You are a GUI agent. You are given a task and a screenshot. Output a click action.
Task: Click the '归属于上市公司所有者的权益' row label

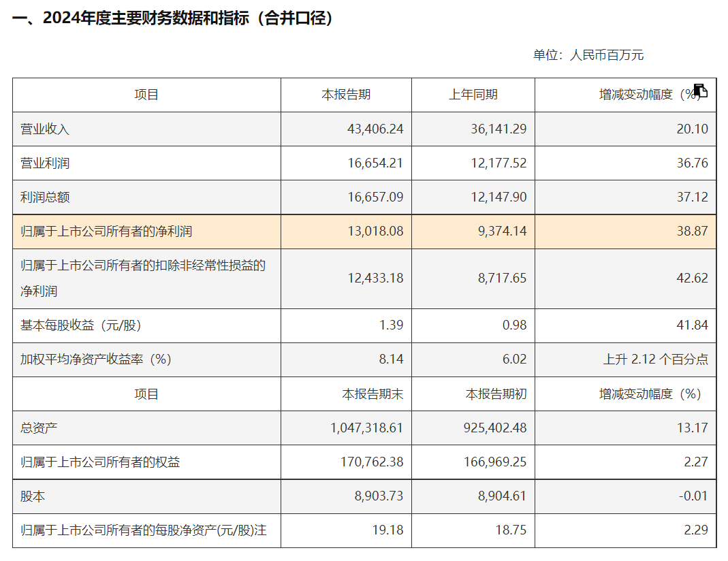100,462
